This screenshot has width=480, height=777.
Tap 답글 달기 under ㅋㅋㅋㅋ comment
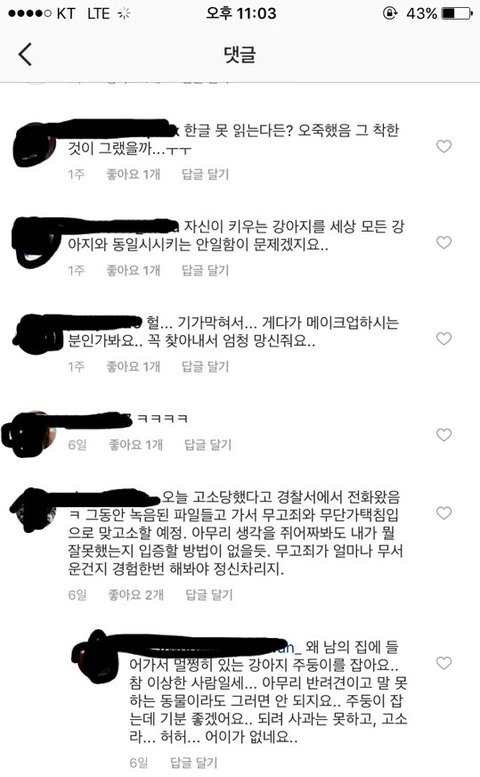tap(208, 445)
